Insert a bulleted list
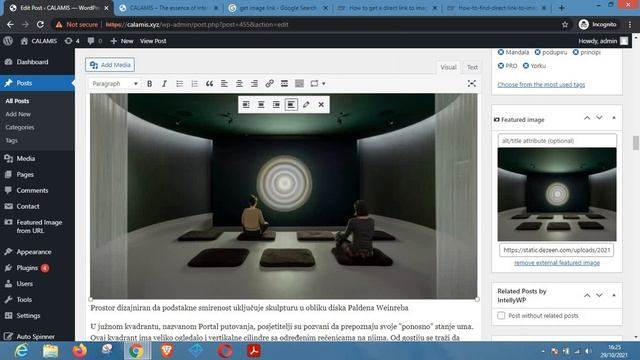This screenshot has width=640, height=360. [179, 84]
